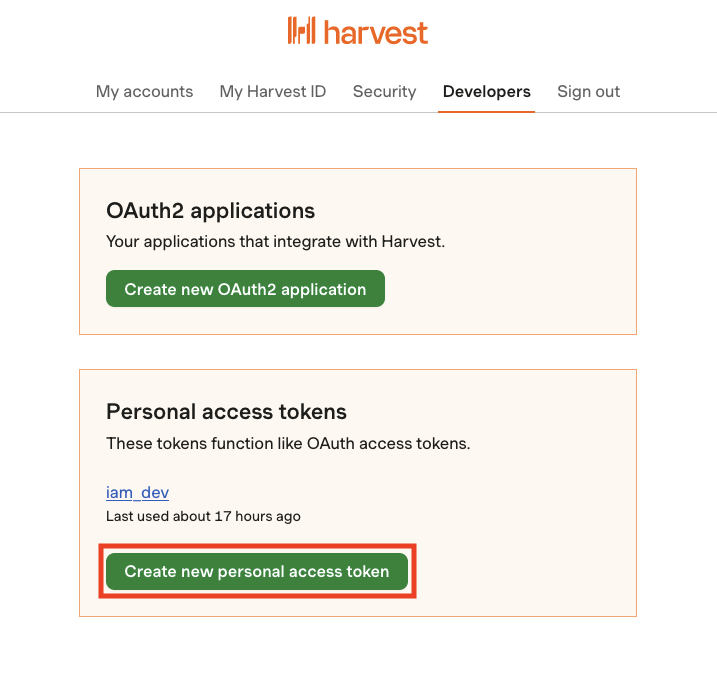Click 'These tokens function like OAuth' description
Screen dimensions: 717x680
[x=288, y=443]
